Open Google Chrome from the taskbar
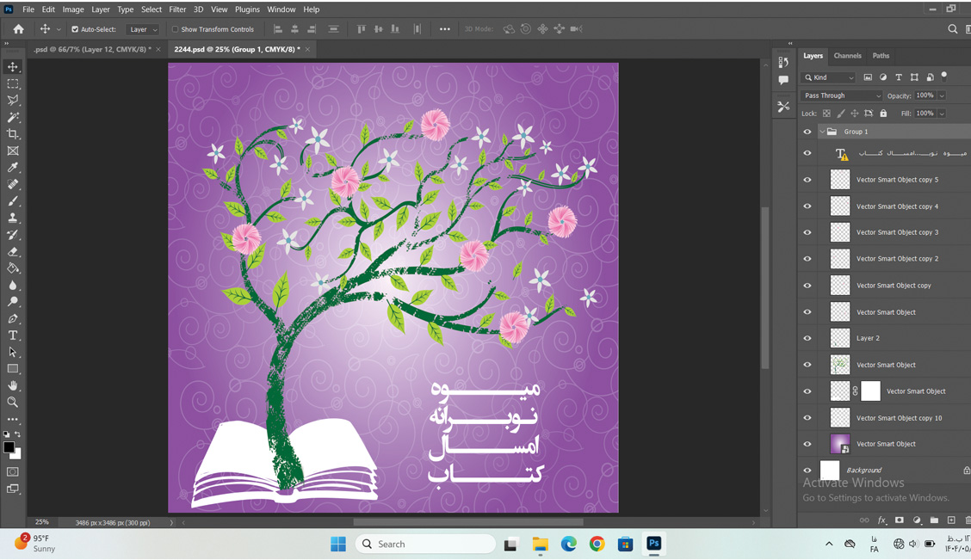The height and width of the screenshot is (560, 971). (x=597, y=544)
